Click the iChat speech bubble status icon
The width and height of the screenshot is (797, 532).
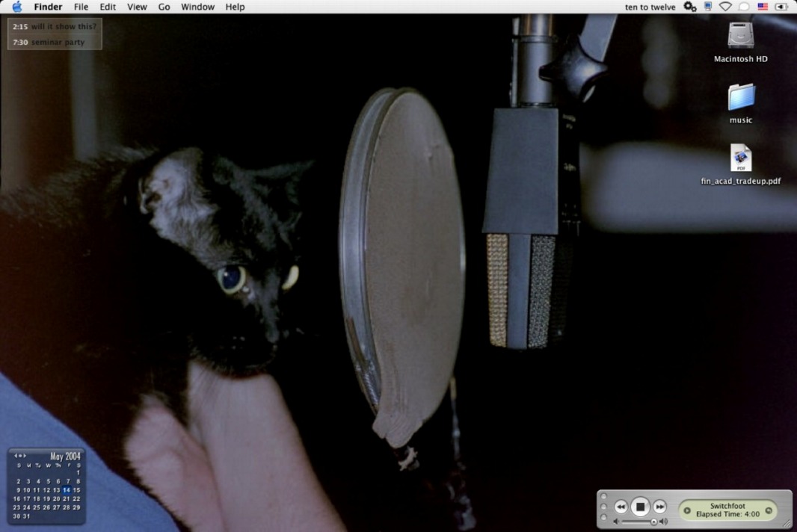click(x=744, y=7)
